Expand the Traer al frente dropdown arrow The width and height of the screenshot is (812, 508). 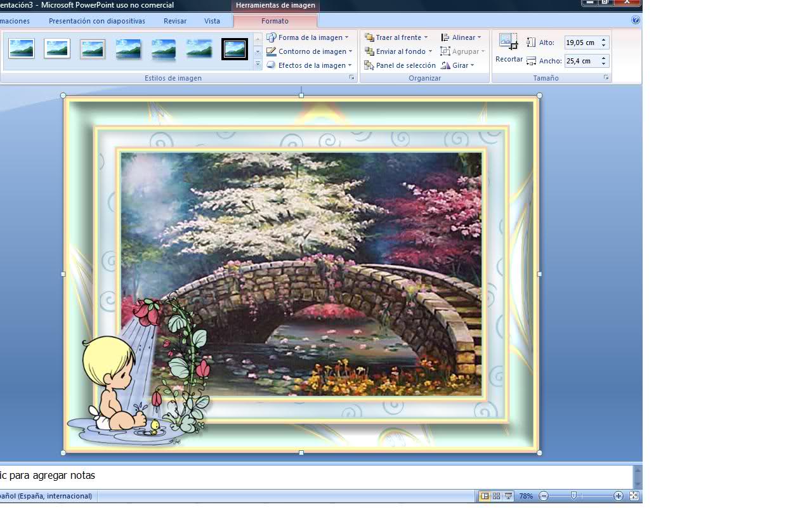click(x=426, y=37)
